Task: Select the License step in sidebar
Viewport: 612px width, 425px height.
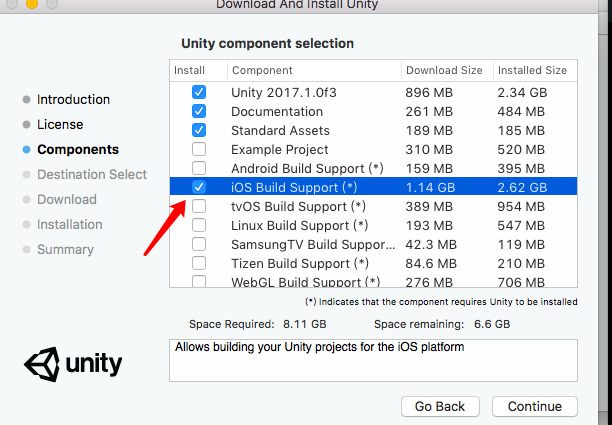Action: tap(60, 125)
